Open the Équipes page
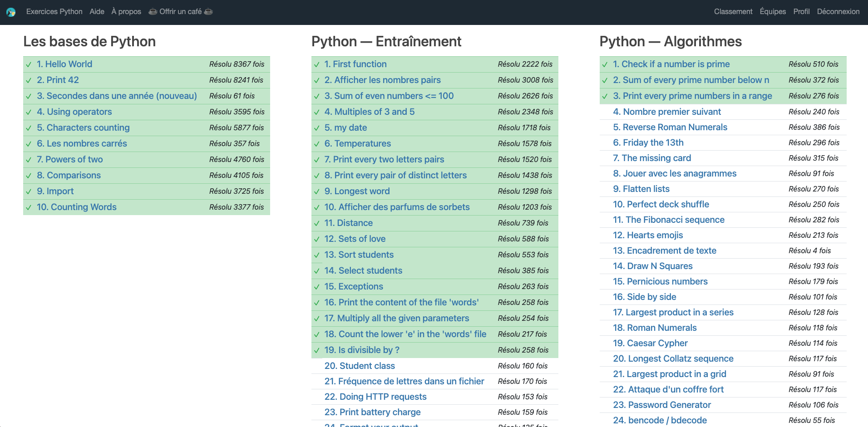The width and height of the screenshot is (868, 427). [773, 12]
